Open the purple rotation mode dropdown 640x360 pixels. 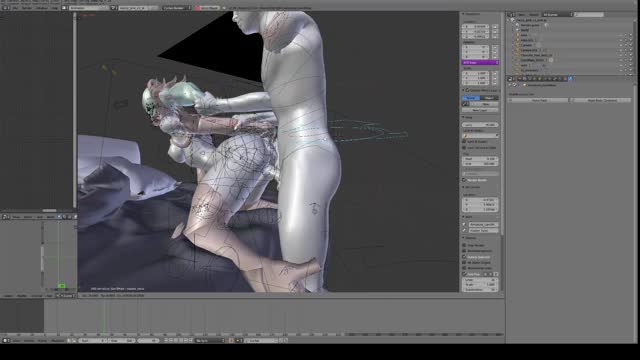point(480,62)
